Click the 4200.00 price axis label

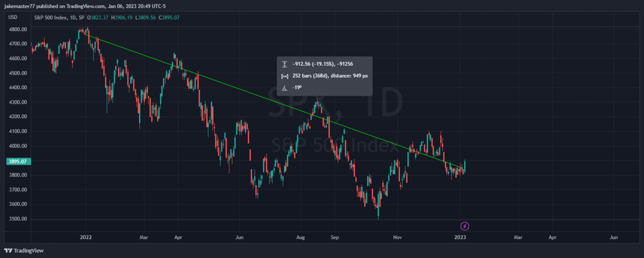[18, 117]
